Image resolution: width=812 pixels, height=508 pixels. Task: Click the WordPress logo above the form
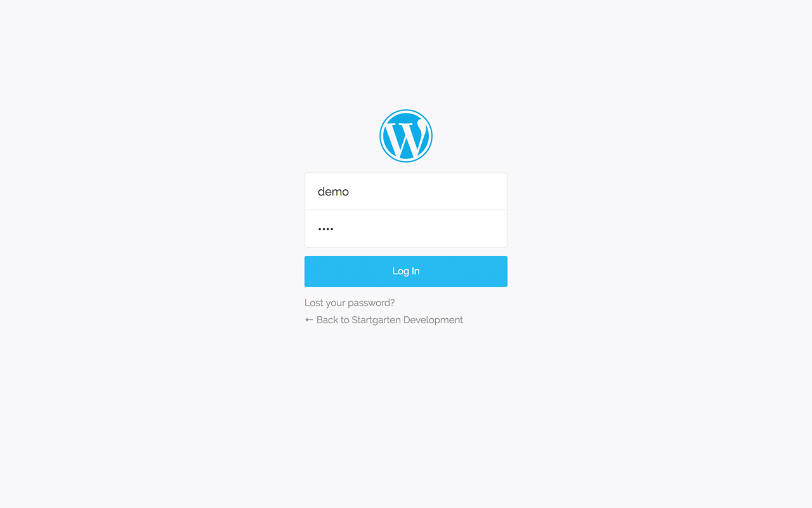406,136
